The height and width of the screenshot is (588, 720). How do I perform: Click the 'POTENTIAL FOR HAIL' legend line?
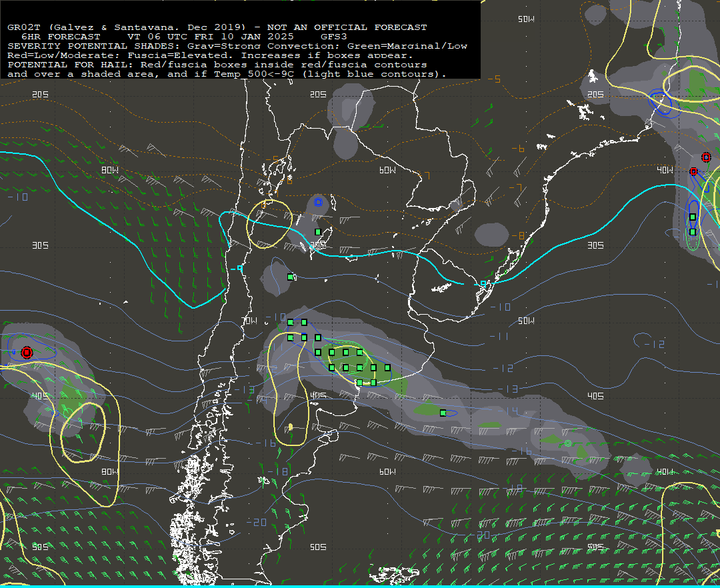217,65
